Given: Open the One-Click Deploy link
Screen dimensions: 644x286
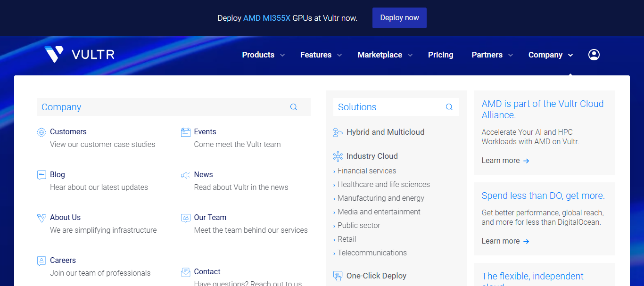Looking at the screenshot, I should pyautogui.click(x=376, y=276).
